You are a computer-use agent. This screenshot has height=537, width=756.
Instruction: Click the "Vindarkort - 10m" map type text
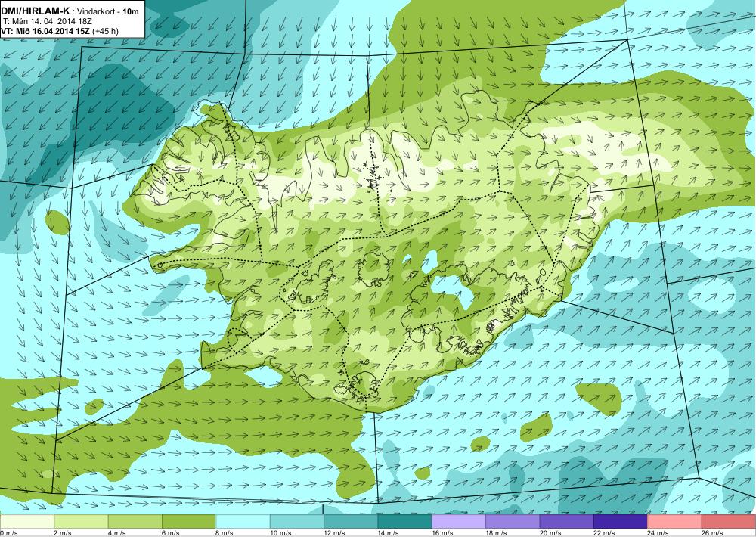[108, 11]
